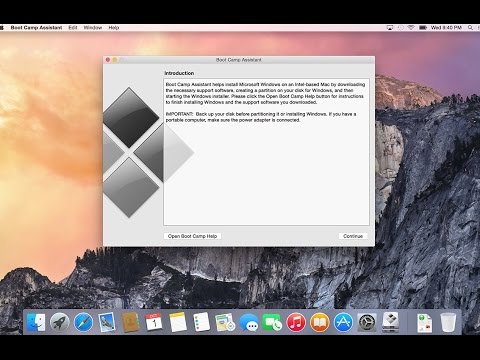Click the Wed 8:40 PM clock
Image resolution: width=480 pixels, height=360 pixels.
(446, 28)
